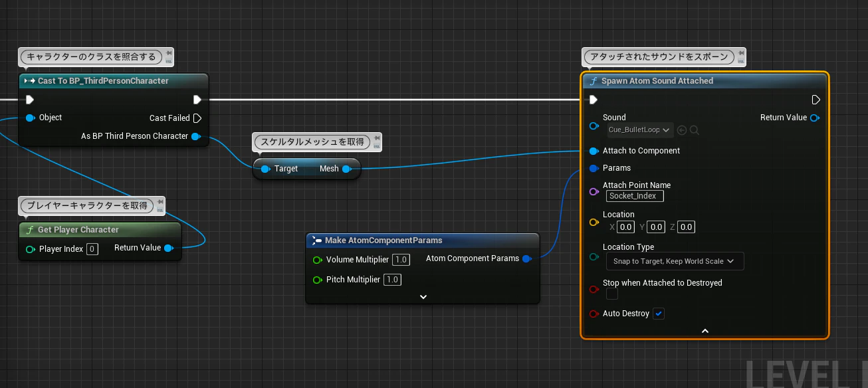Click the Params input pin on the Spawn node

(594, 169)
